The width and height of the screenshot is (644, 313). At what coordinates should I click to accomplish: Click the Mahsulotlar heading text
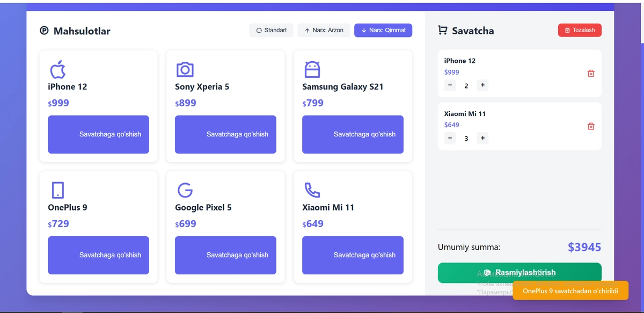pos(82,31)
